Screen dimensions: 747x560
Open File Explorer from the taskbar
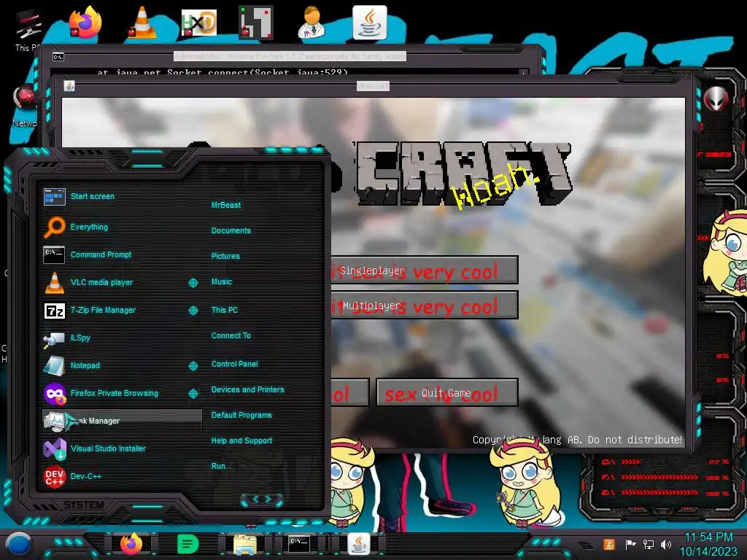245,544
